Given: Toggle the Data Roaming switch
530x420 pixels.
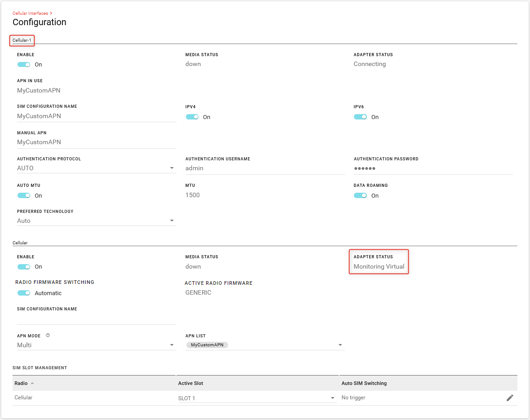Looking at the screenshot, I should click(360, 195).
